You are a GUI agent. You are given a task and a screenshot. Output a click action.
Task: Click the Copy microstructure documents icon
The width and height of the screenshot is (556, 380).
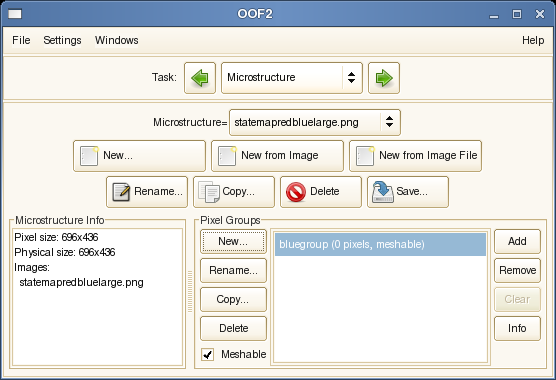click(209, 192)
